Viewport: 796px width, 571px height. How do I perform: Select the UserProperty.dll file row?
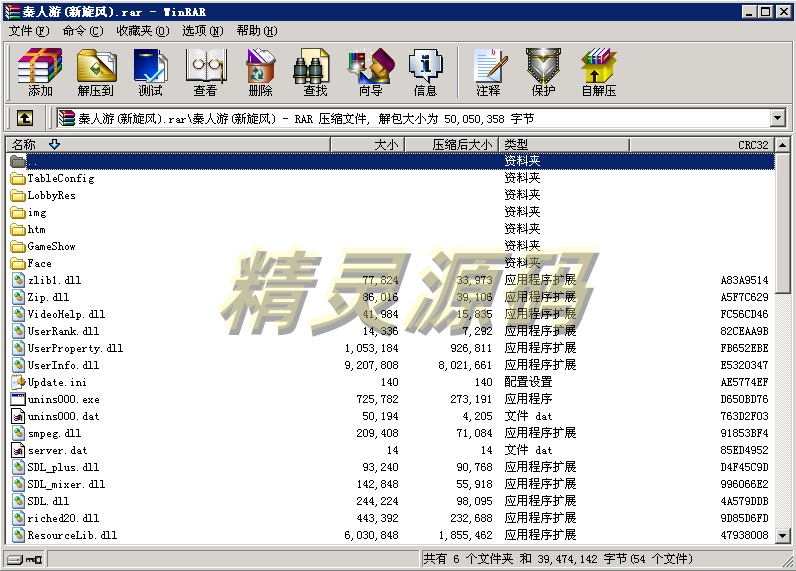392,348
